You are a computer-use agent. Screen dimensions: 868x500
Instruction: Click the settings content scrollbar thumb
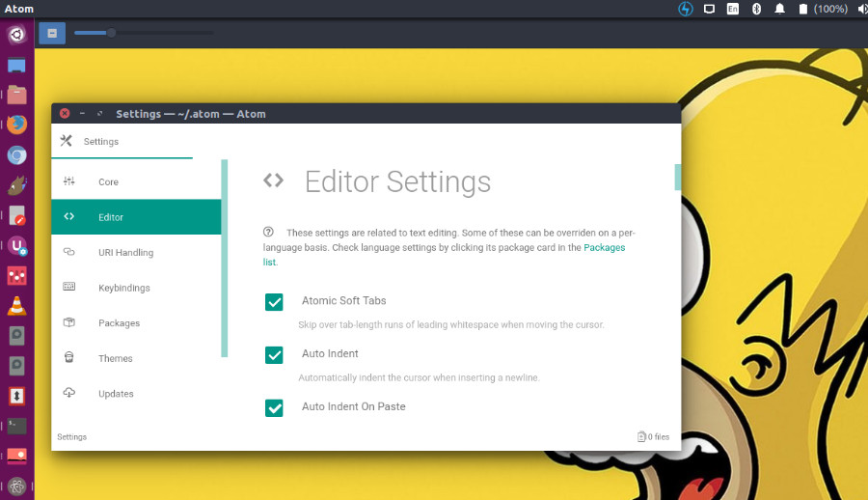click(x=678, y=178)
